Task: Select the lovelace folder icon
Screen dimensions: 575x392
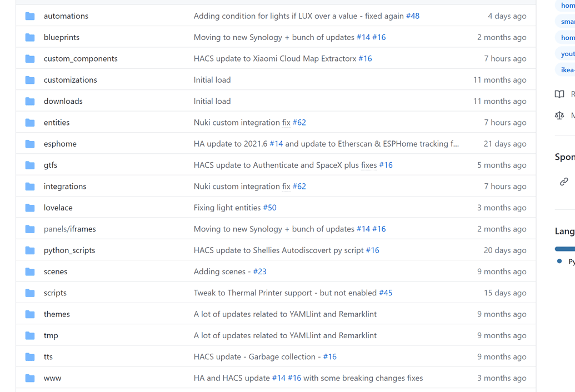Action: [x=29, y=207]
